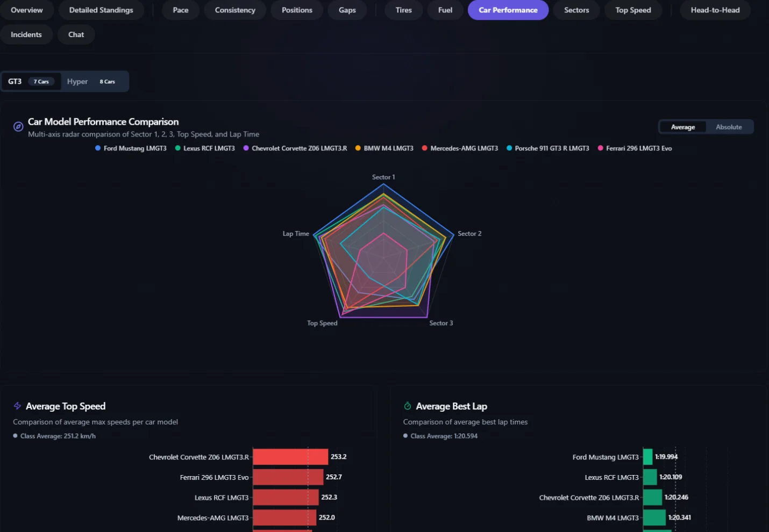Click the Lap Time radar axis label
Viewport: 769px width, 532px height.
tap(296, 234)
